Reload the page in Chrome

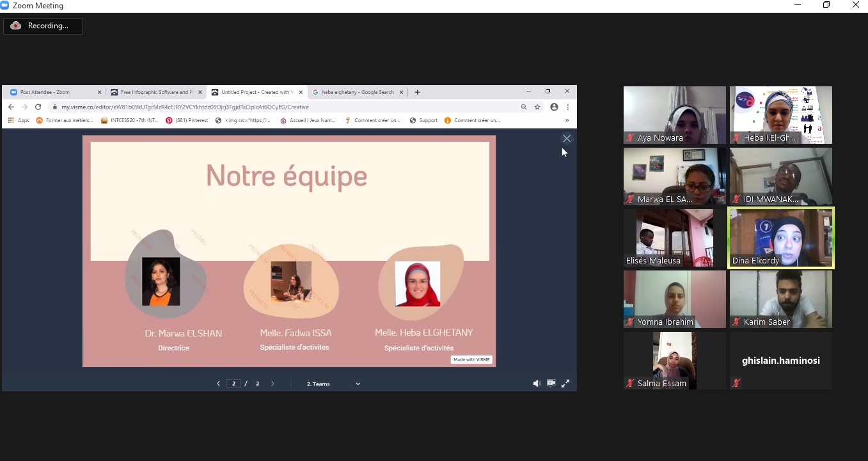coord(38,107)
